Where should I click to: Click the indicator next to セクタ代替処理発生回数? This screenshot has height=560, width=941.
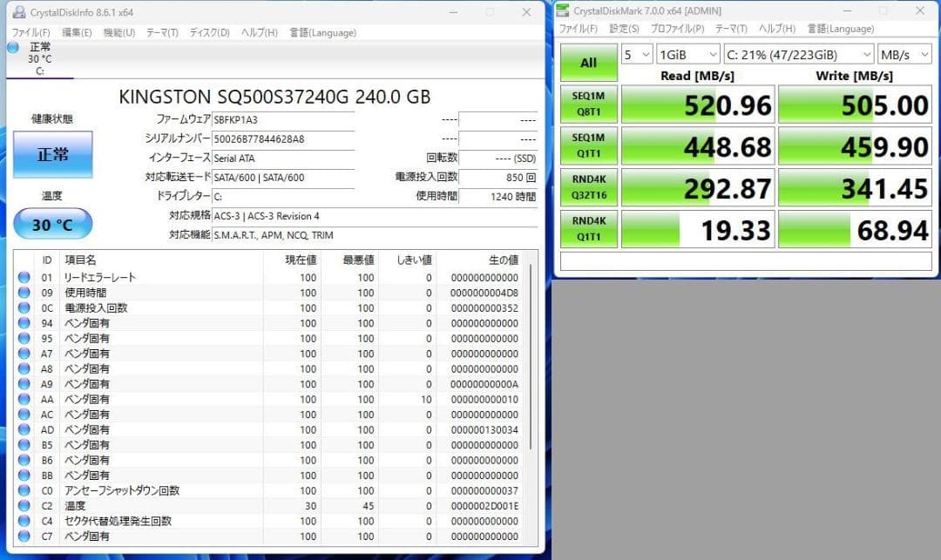(24, 521)
